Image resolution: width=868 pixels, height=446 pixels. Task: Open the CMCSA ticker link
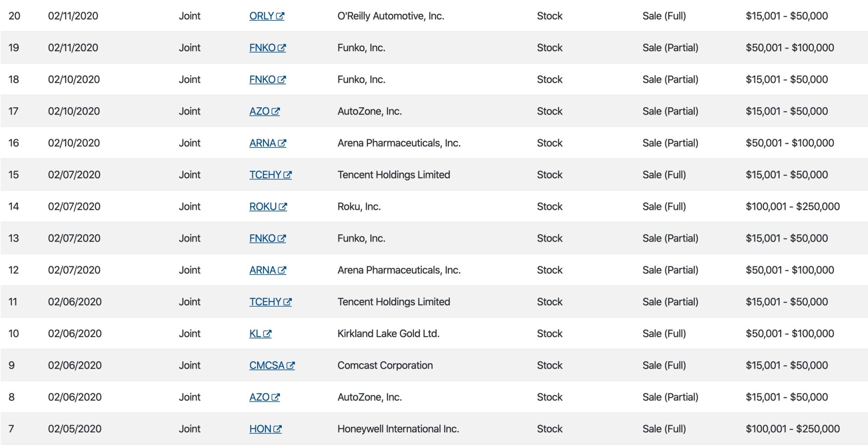click(x=267, y=365)
